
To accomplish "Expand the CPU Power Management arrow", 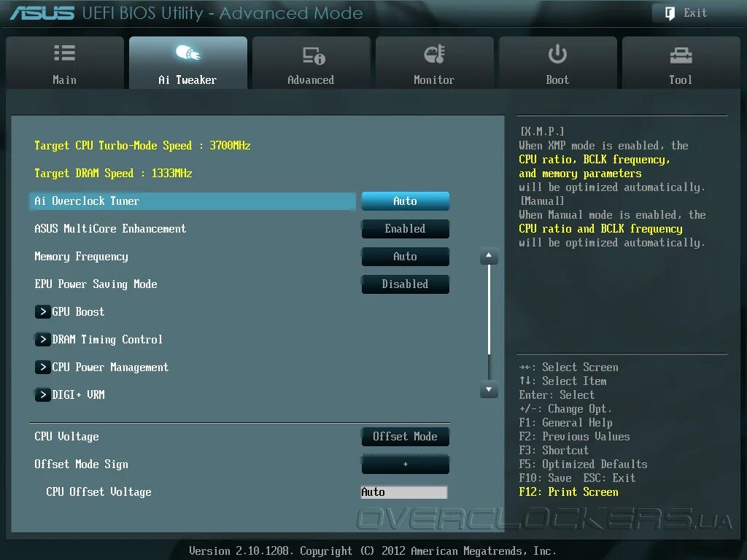I will coord(43,367).
